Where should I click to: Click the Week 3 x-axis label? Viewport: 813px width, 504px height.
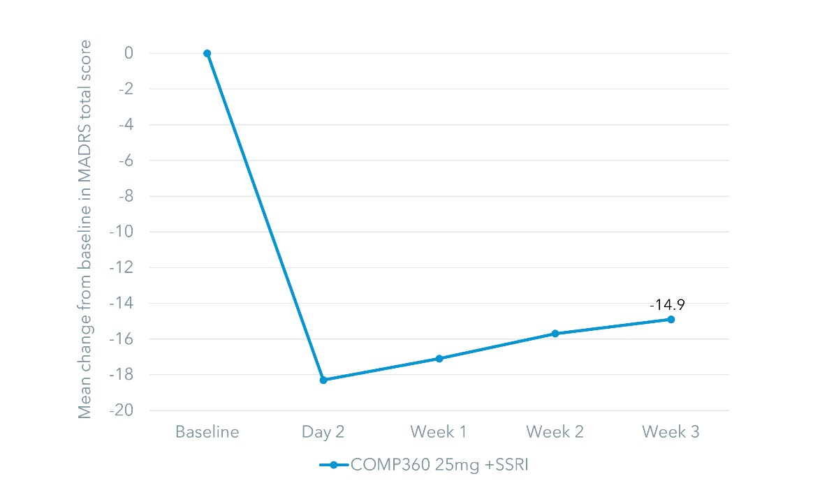671,432
